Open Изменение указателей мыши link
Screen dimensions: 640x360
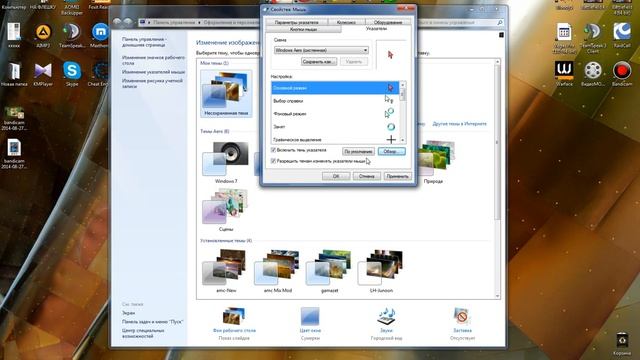[x=153, y=72]
